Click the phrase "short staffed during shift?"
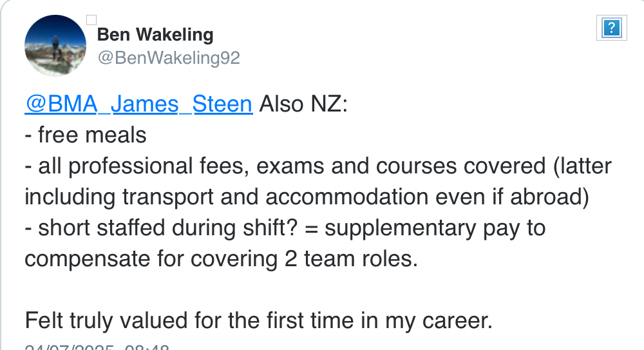 pyautogui.click(x=168, y=228)
